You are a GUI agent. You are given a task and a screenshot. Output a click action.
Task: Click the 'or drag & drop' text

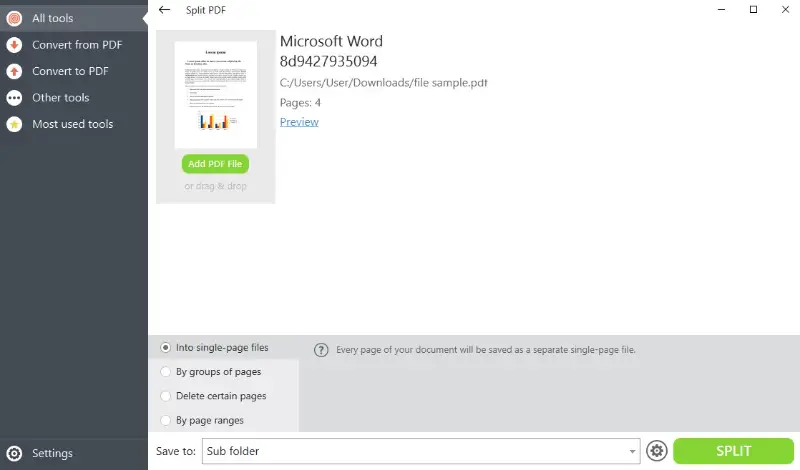[215, 186]
